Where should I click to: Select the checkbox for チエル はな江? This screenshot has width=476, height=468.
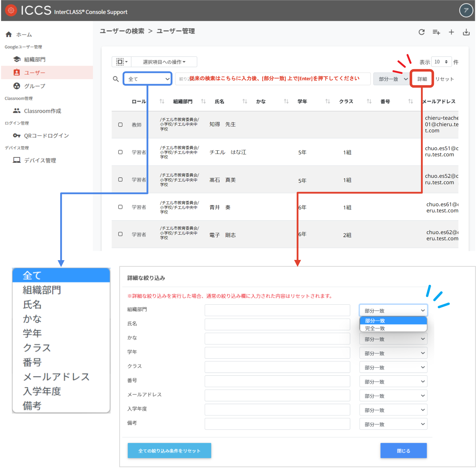(x=120, y=152)
